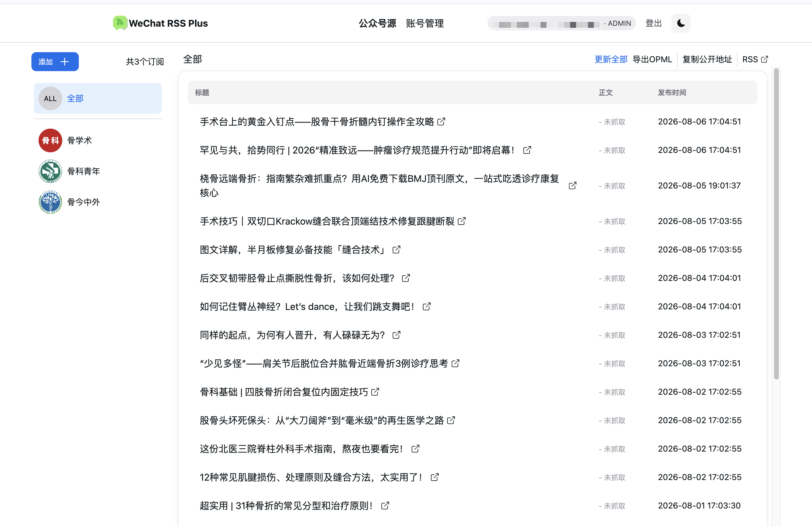Open external link icon for 北医三院脊柱外科 article

click(x=415, y=449)
